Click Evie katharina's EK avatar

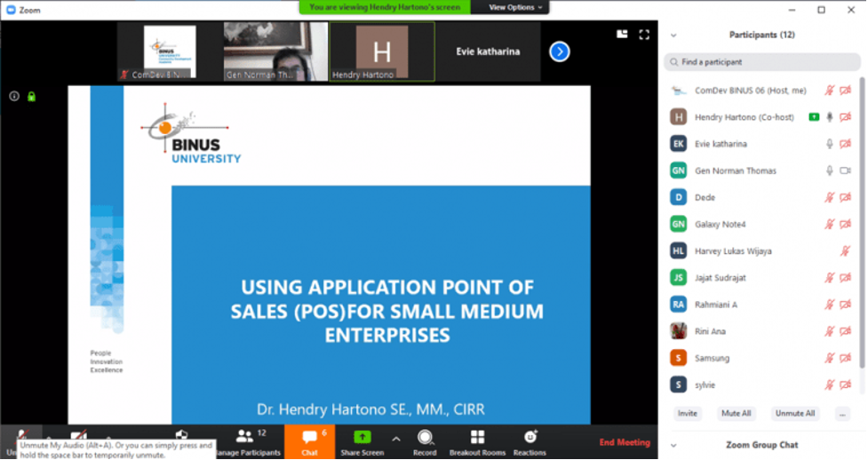[678, 144]
